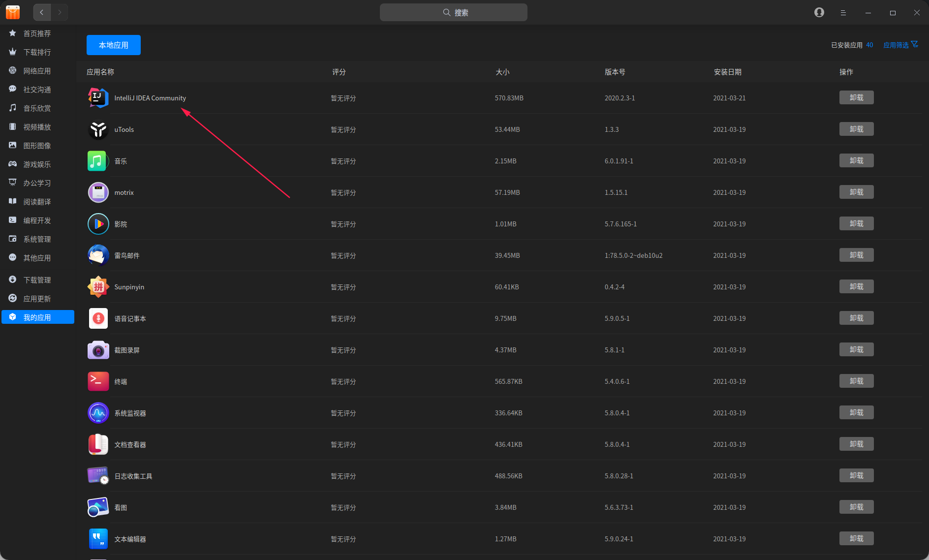Select the 系统管理 category
The height and width of the screenshot is (560, 929).
[x=38, y=239]
